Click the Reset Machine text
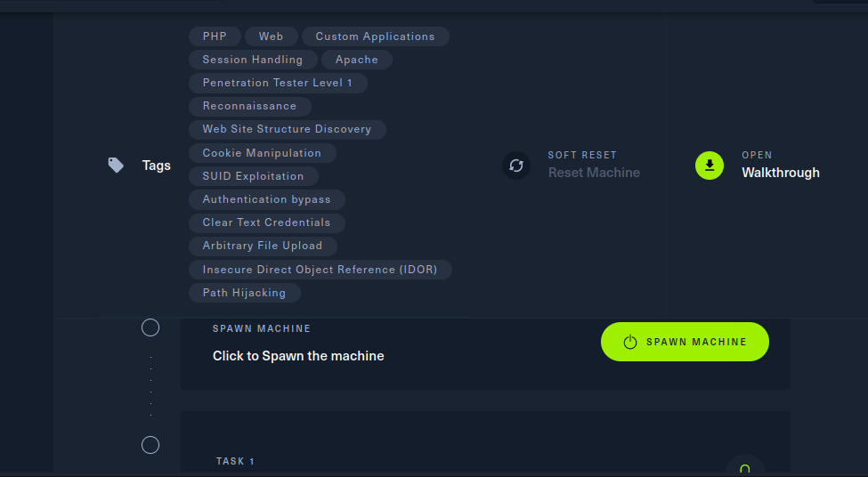The width and height of the screenshot is (868, 477). (594, 173)
